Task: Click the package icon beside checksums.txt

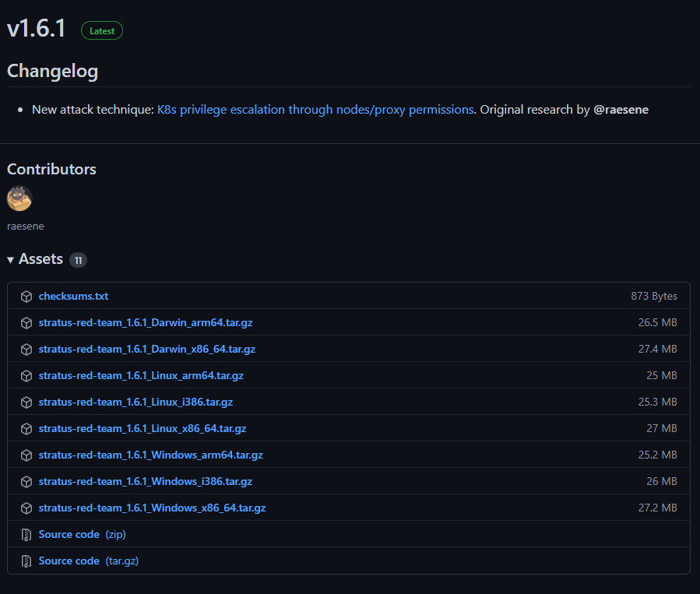Action: tap(26, 297)
